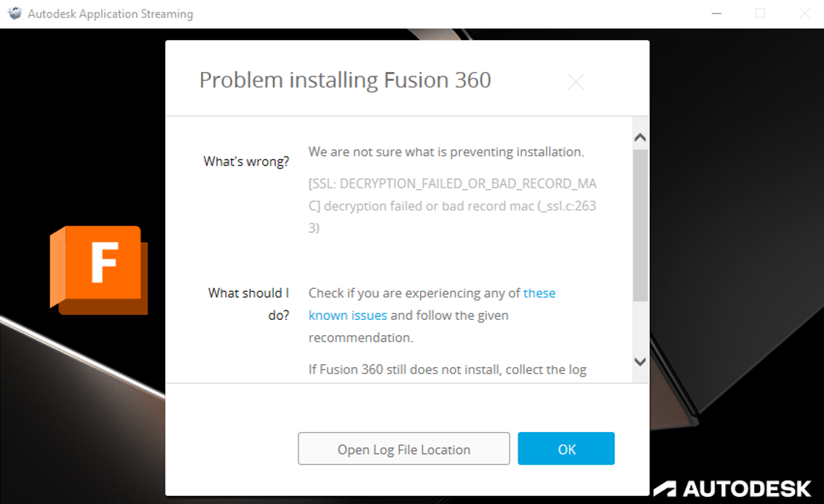Click the "Autodesk Application Streaming" title text

pyautogui.click(x=111, y=14)
